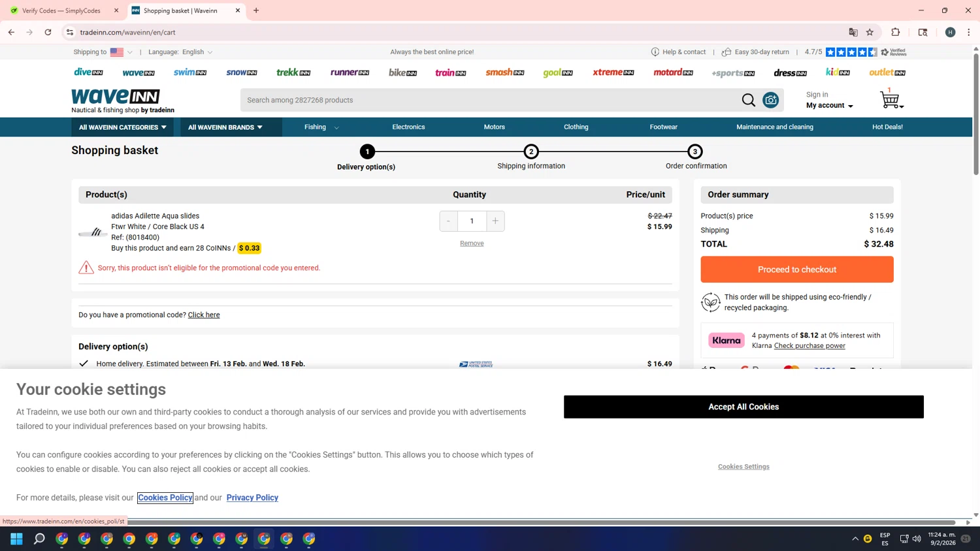
Task: Decrease quantity with the minus button
Action: 448,221
